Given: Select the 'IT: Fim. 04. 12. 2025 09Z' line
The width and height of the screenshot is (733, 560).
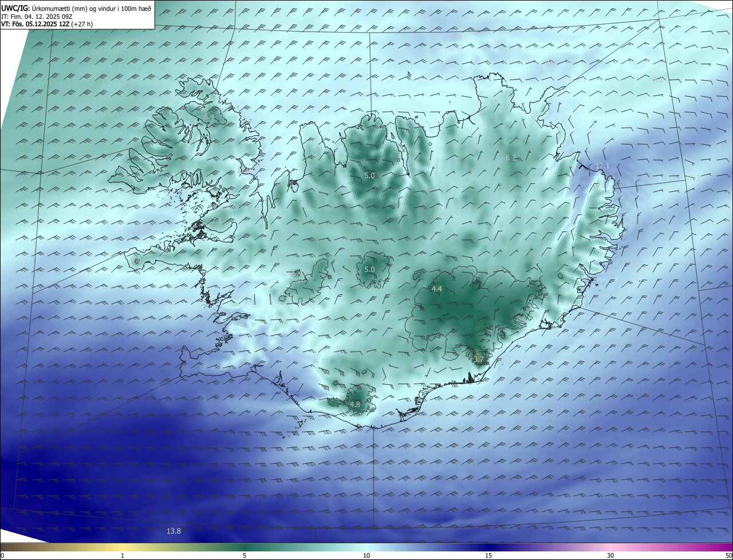Looking at the screenshot, I should pos(37,16).
